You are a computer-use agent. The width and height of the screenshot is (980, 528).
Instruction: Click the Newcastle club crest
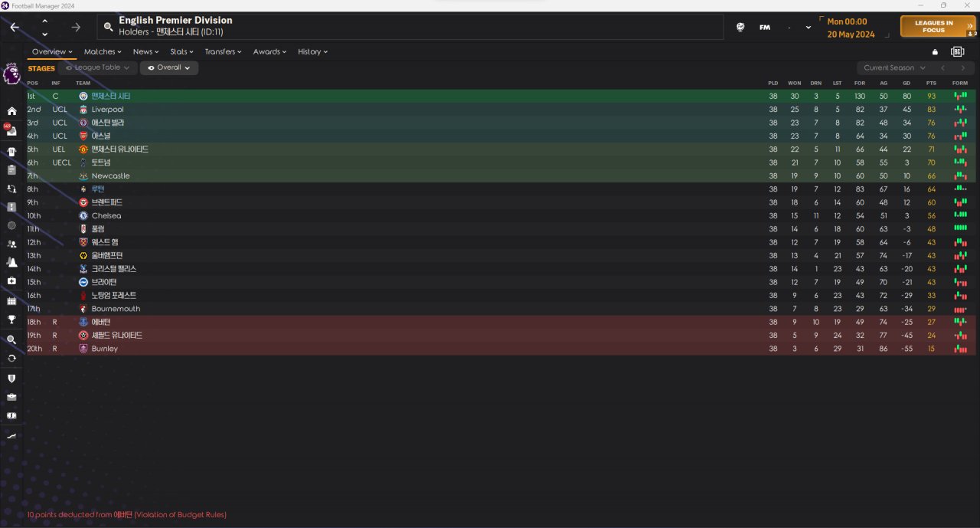coord(83,176)
